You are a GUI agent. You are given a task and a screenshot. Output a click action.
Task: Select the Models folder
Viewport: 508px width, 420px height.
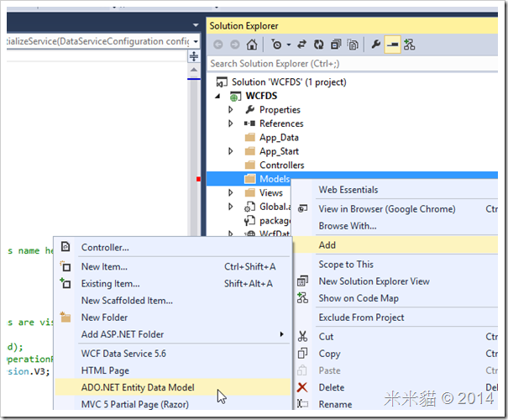tap(275, 179)
